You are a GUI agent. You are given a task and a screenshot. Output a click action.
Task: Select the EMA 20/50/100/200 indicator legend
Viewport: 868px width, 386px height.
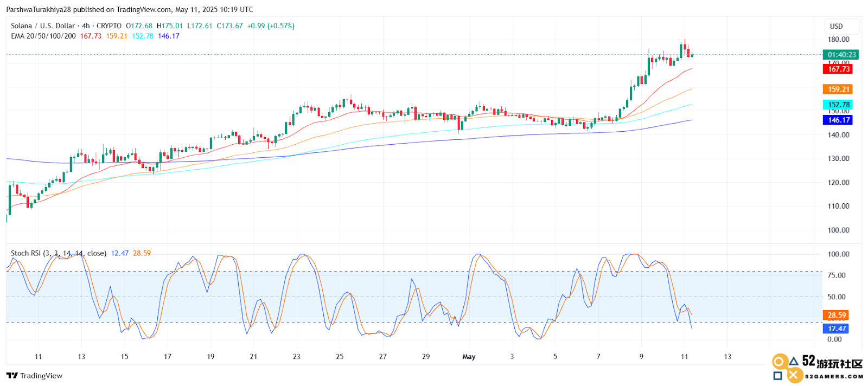tap(43, 36)
